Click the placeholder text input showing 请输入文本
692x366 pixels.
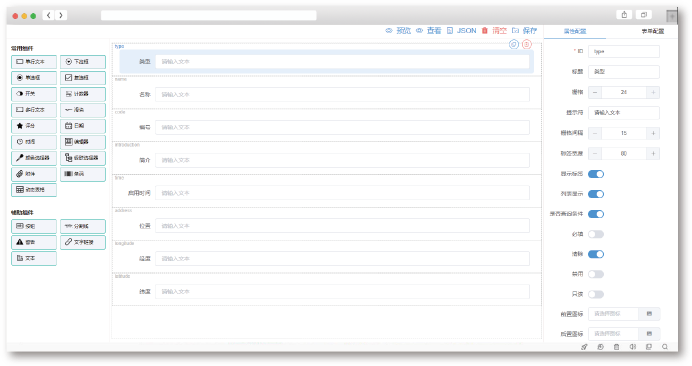tap(624, 113)
